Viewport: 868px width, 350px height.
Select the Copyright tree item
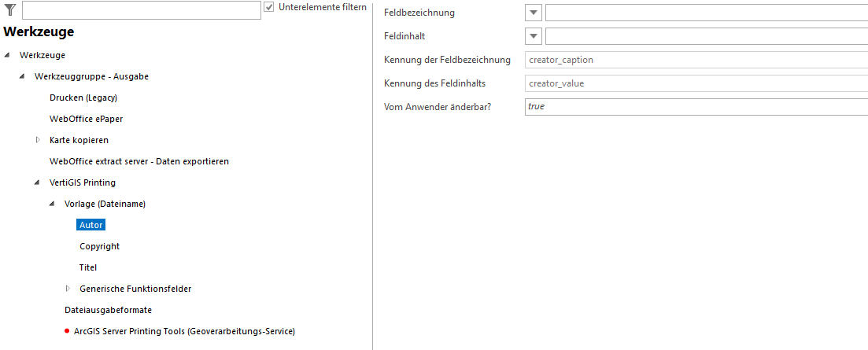point(99,246)
